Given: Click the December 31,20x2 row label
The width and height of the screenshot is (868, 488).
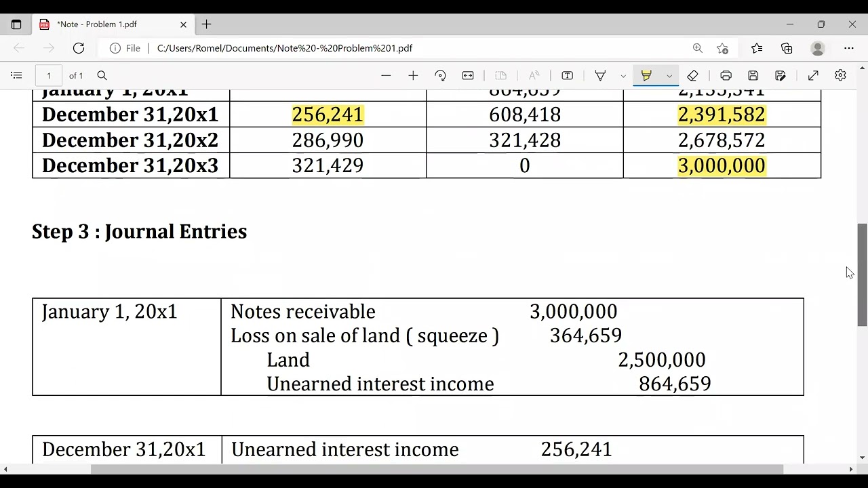Looking at the screenshot, I should 130,140.
